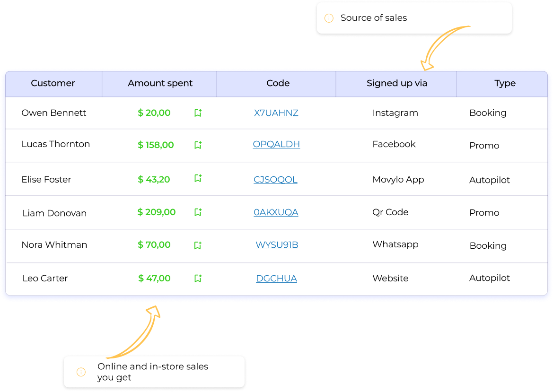The image size is (553, 392).
Task: Open code link DGCHUA
Action: (x=276, y=279)
